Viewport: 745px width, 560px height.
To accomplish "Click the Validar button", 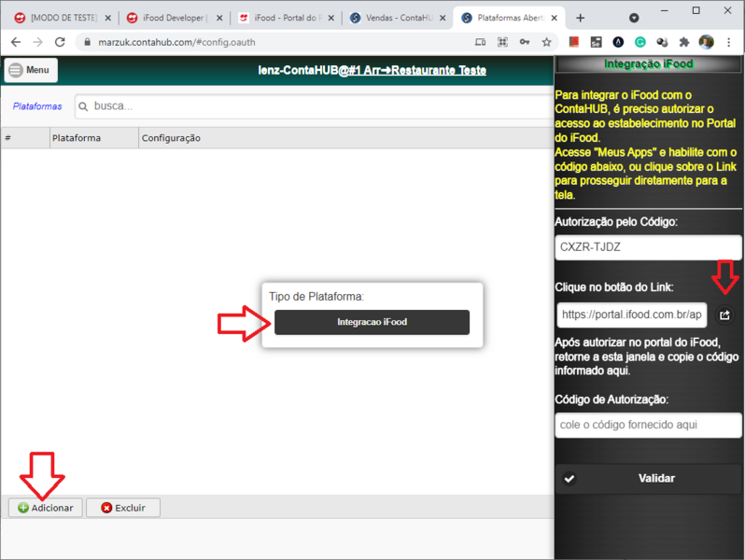I will click(x=648, y=478).
